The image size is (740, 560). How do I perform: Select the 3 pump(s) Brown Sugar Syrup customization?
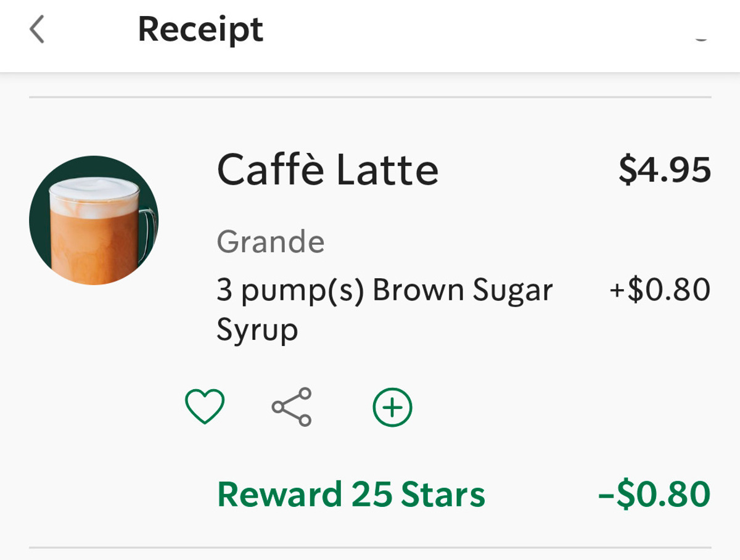pos(384,290)
